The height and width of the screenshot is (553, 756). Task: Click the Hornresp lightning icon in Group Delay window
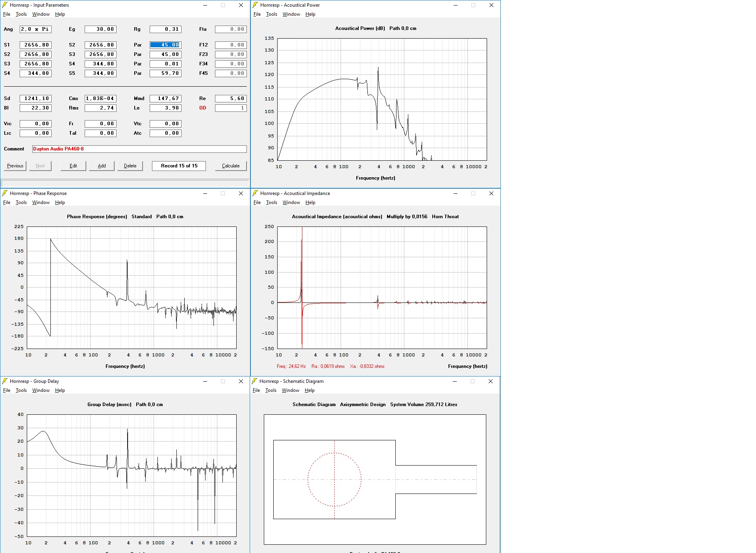(x=5, y=381)
